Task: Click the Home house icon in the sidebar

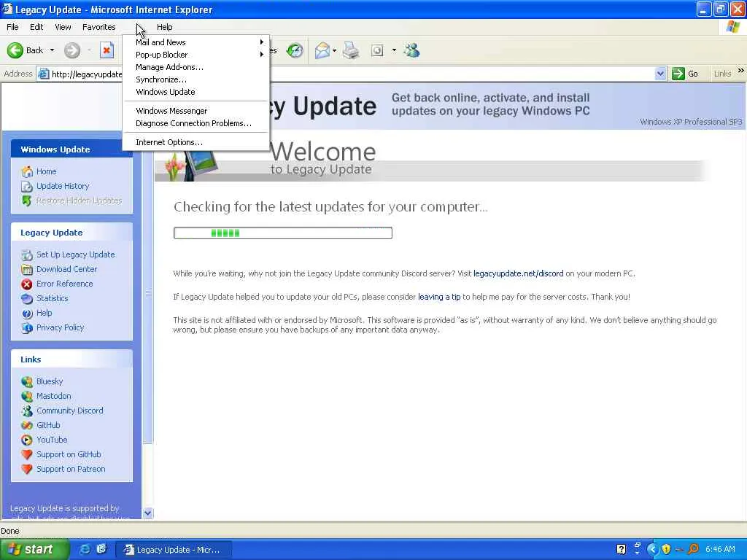Action: [27, 171]
